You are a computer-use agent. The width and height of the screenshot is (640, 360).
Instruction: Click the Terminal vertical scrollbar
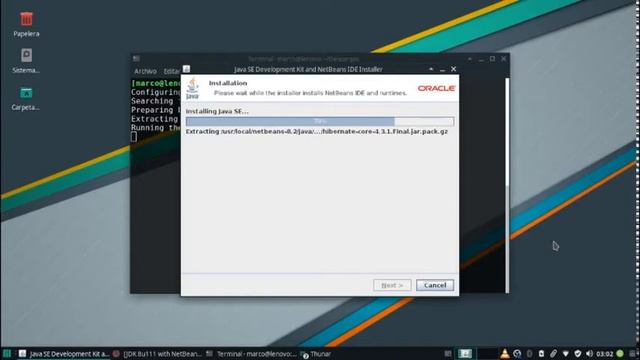coord(507,185)
